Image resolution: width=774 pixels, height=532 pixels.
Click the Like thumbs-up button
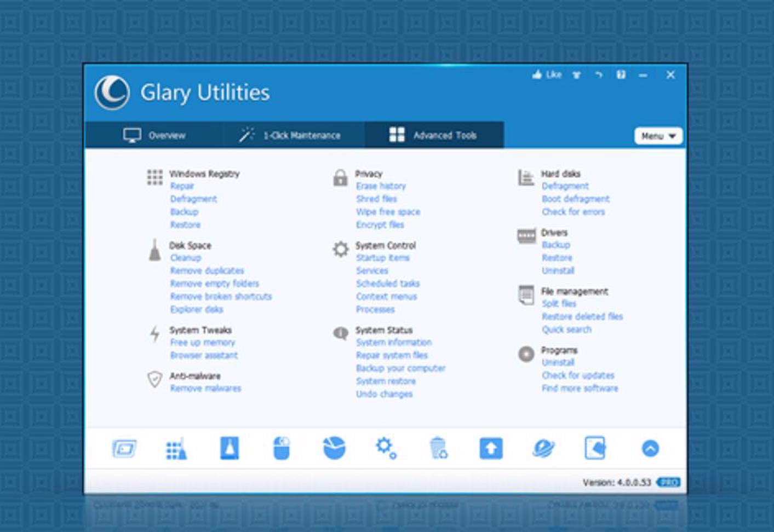(547, 75)
